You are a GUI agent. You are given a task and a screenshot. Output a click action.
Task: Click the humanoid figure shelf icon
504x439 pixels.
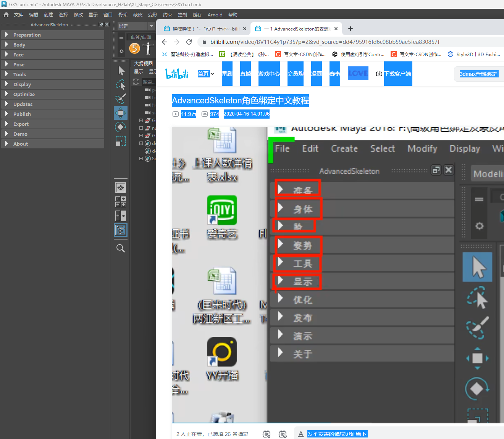tap(148, 48)
